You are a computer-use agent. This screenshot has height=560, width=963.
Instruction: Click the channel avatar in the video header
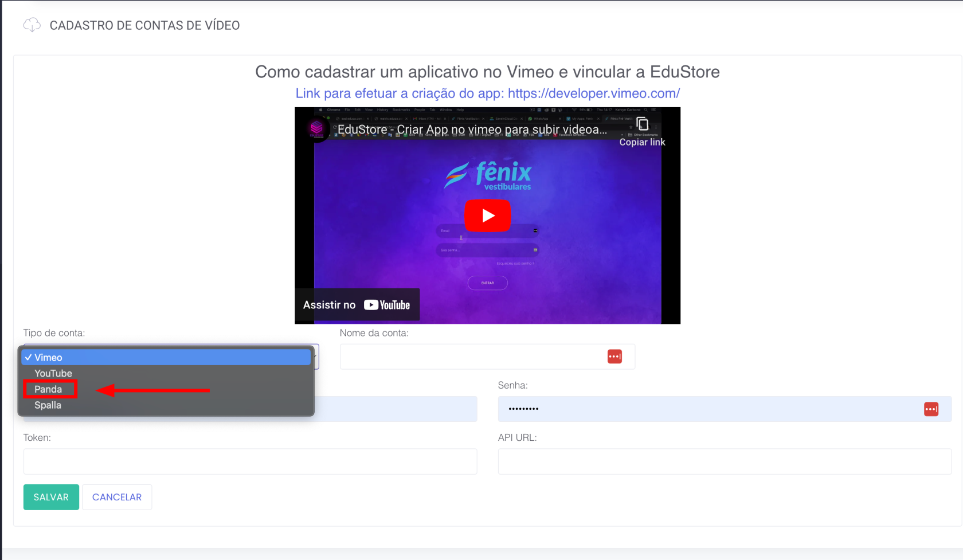(316, 128)
